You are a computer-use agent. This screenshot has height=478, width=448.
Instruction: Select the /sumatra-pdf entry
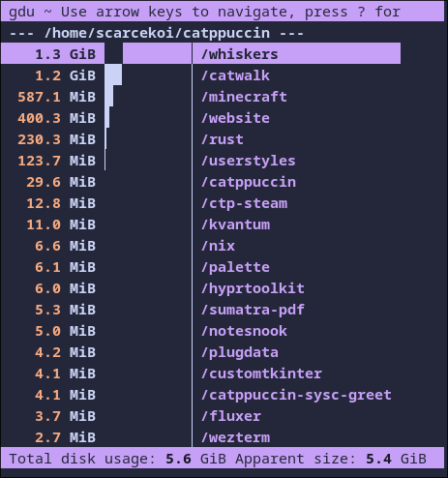tap(253, 310)
